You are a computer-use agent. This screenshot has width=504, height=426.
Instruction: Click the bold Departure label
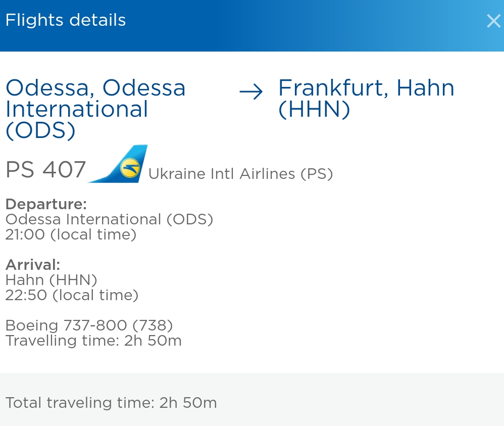pyautogui.click(x=46, y=204)
